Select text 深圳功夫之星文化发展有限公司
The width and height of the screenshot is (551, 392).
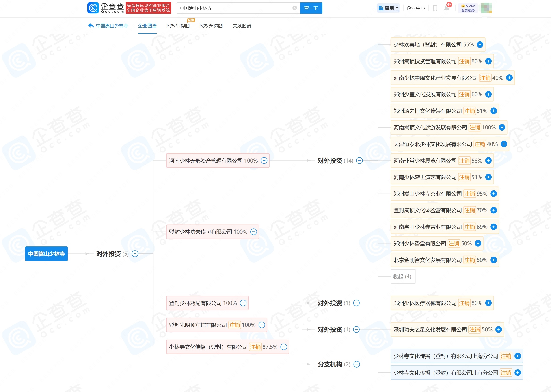click(430, 329)
